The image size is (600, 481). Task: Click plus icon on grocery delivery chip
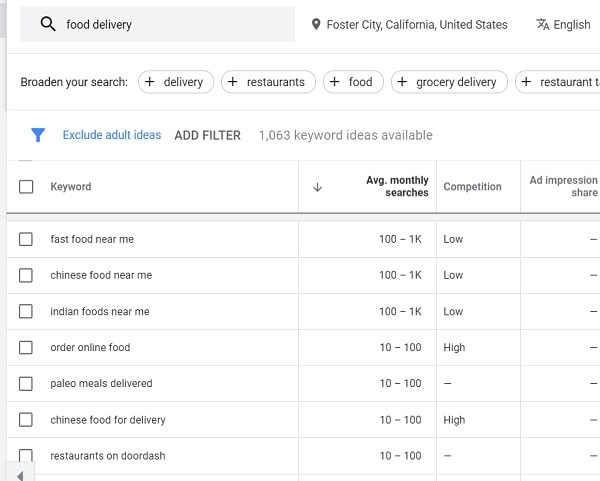pos(402,82)
